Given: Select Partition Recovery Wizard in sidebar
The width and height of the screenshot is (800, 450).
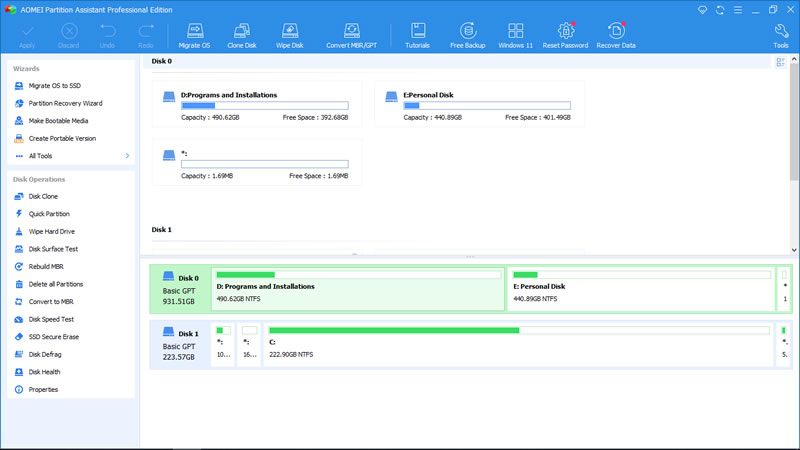Looking at the screenshot, I should 65,103.
